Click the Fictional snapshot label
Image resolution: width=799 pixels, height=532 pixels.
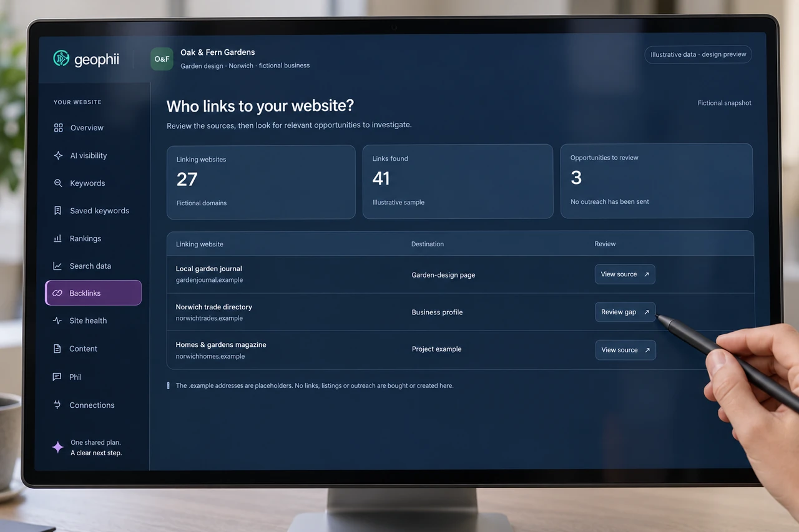[x=724, y=103]
